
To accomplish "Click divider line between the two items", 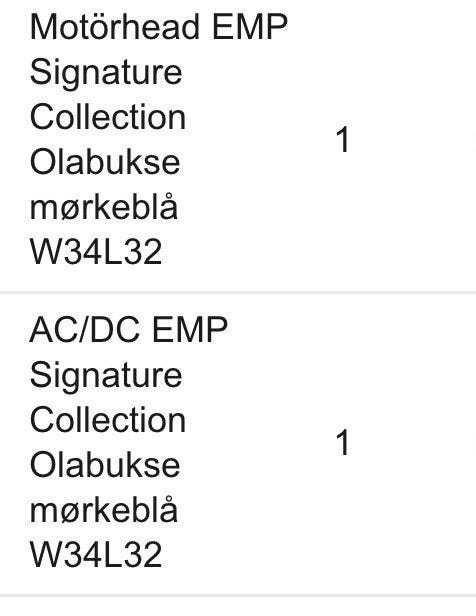I will coord(238,293).
